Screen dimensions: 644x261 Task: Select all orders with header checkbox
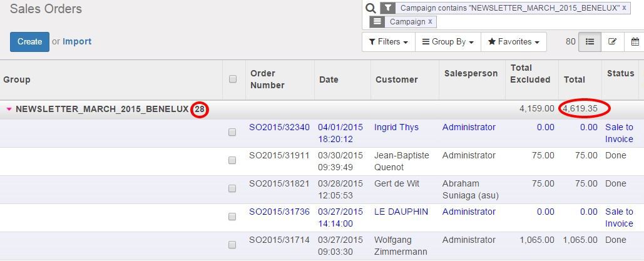pyautogui.click(x=233, y=79)
